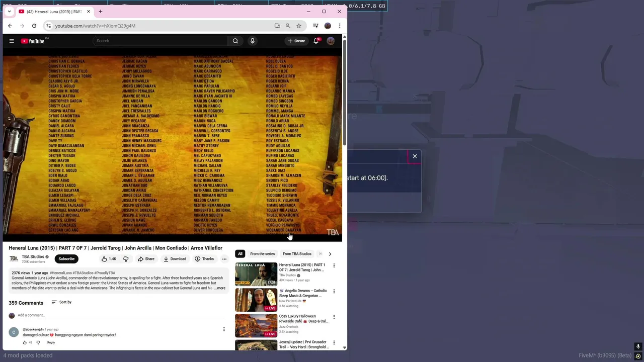Open a new browser tab

click(x=100, y=11)
